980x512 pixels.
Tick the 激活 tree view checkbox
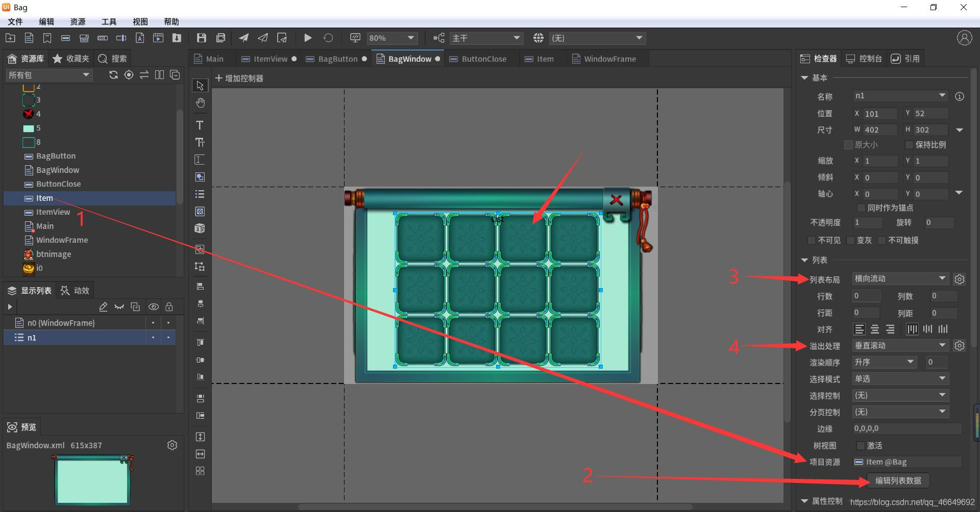tap(861, 446)
